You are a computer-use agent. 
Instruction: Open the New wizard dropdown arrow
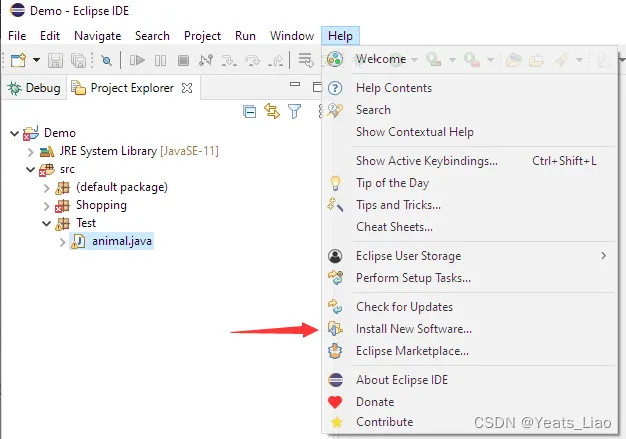click(x=36, y=61)
